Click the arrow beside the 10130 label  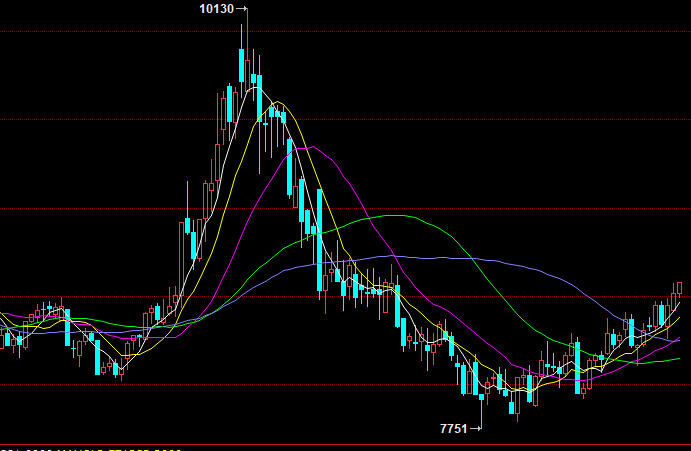coord(241,9)
